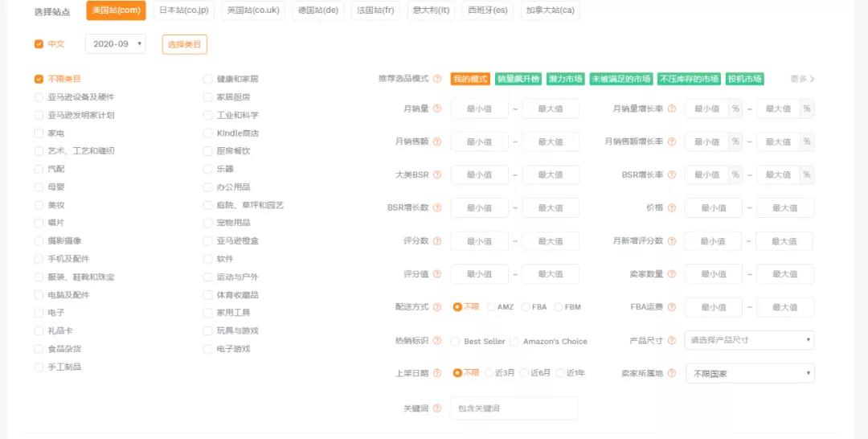This screenshot has width=868, height=439.
Task: Apply 销量飙升榜 selection mode
Action: click(x=518, y=79)
